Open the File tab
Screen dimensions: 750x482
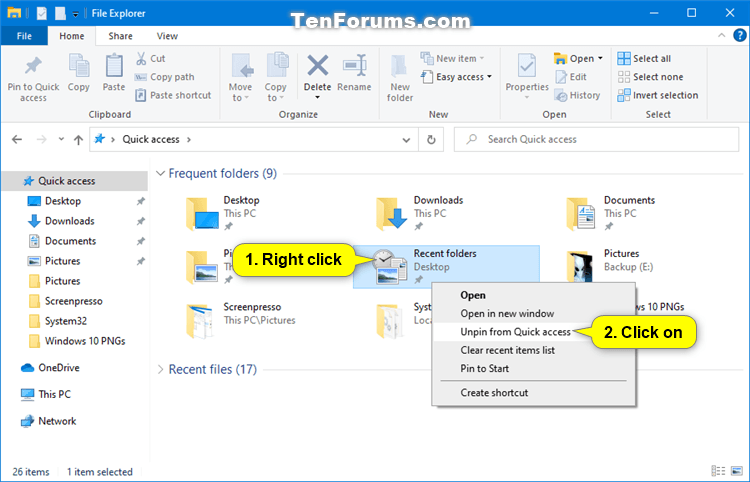(x=24, y=36)
